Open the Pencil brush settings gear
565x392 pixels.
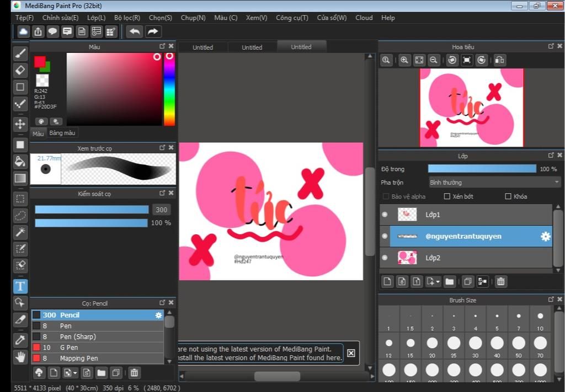click(158, 315)
